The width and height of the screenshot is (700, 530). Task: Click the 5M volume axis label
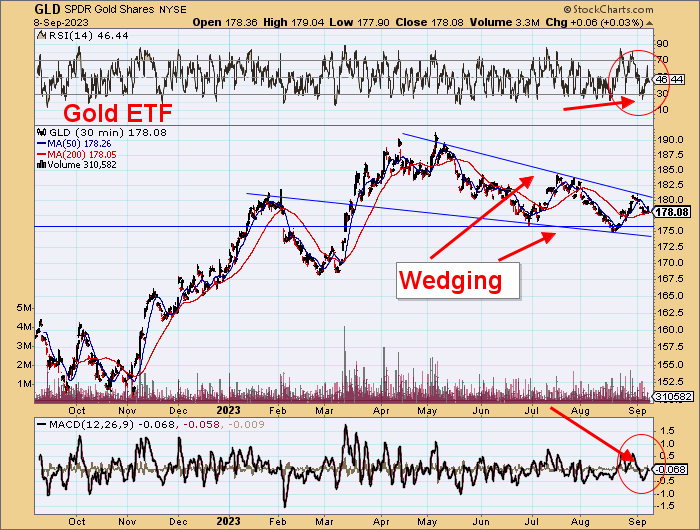25,308
